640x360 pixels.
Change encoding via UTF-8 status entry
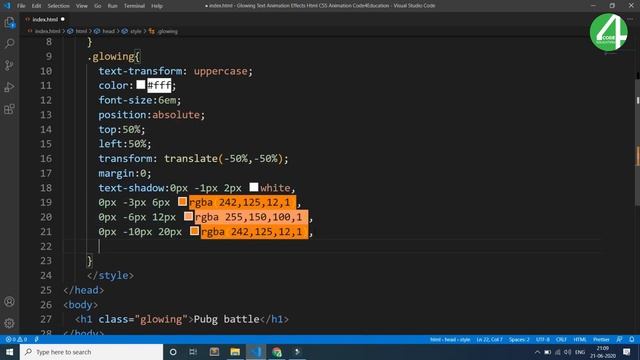pos(542,340)
